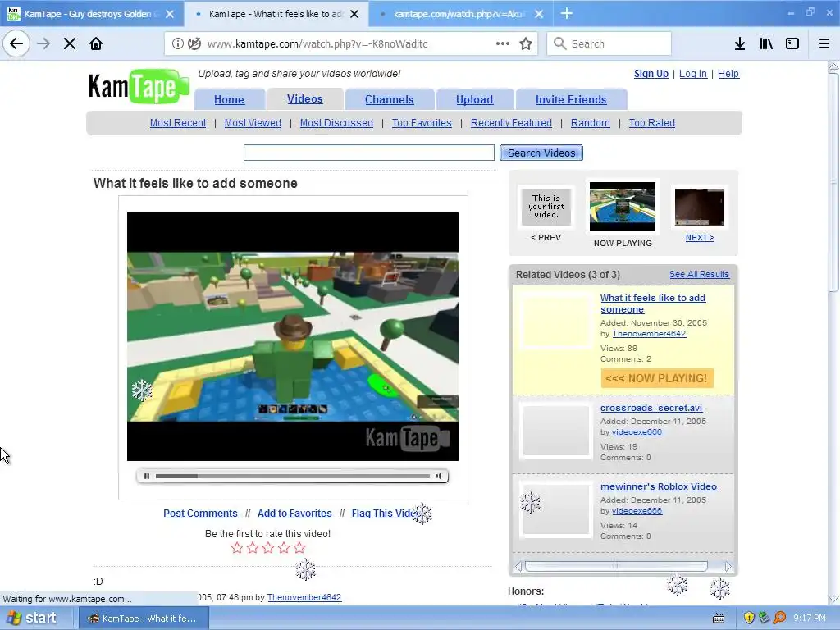Click Add to Favorites link

click(x=294, y=514)
